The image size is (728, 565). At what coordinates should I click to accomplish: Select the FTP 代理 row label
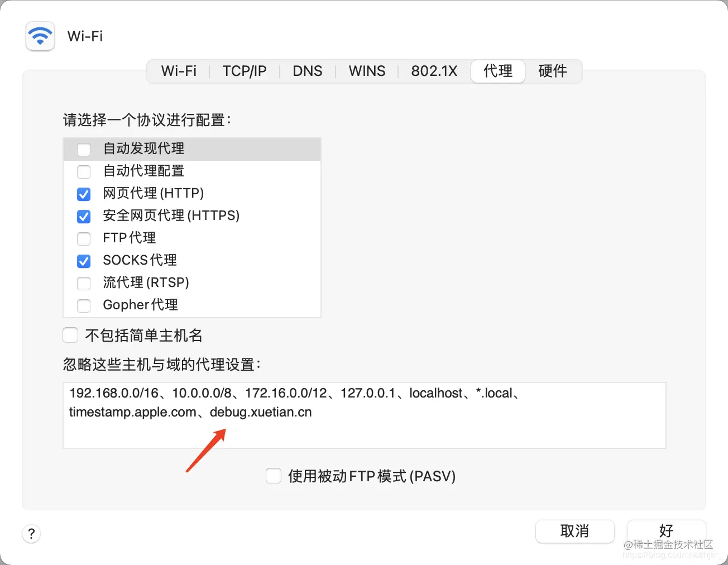(x=129, y=238)
